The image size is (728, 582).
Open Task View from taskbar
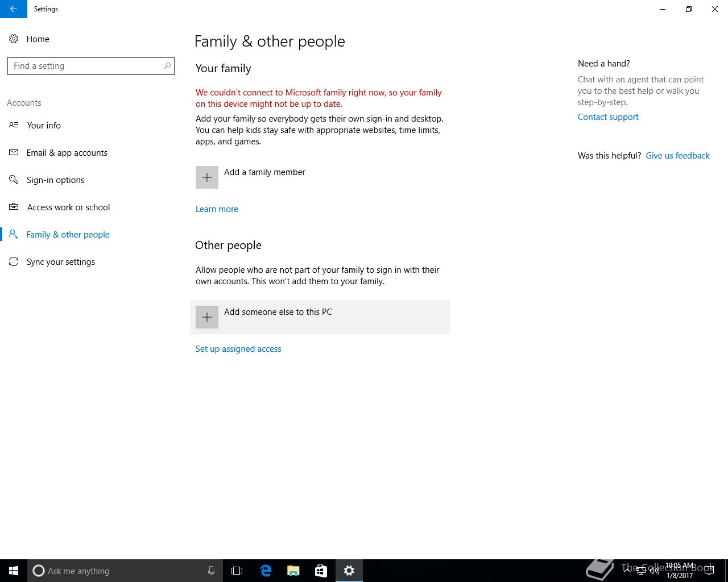point(237,571)
